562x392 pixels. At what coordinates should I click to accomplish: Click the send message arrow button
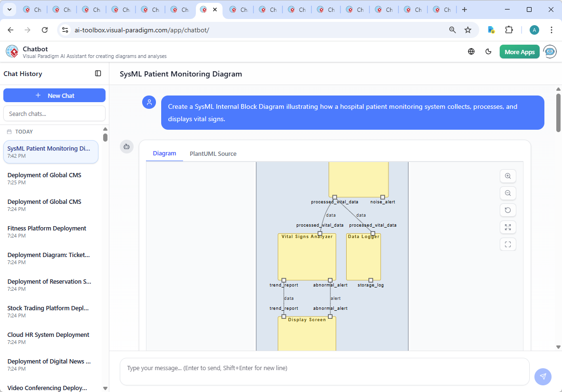[543, 376]
